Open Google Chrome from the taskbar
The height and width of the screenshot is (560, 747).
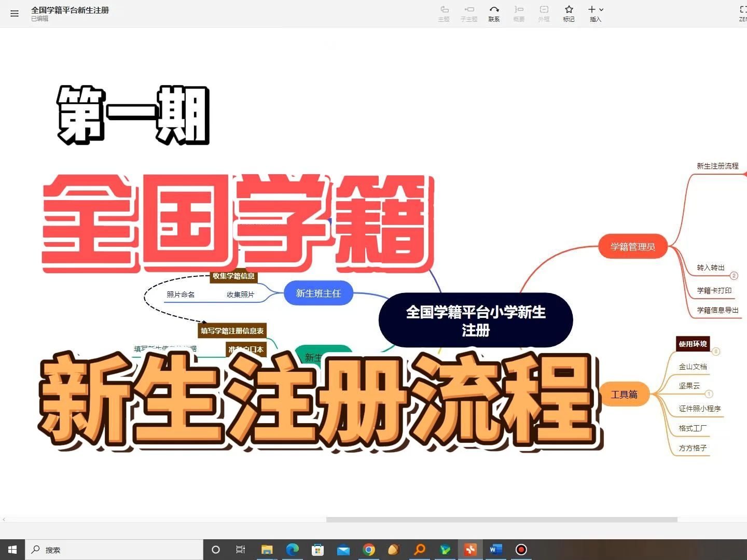click(x=368, y=550)
